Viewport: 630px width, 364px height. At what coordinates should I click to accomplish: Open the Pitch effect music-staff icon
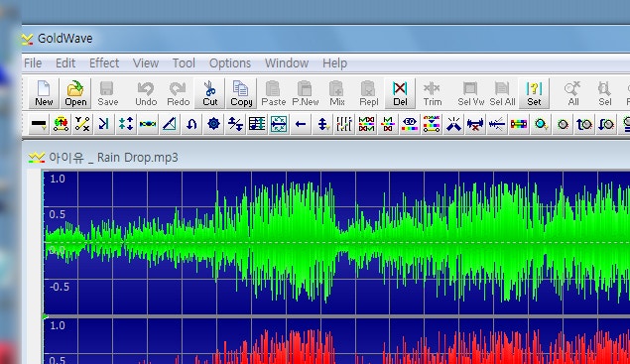tap(257, 124)
